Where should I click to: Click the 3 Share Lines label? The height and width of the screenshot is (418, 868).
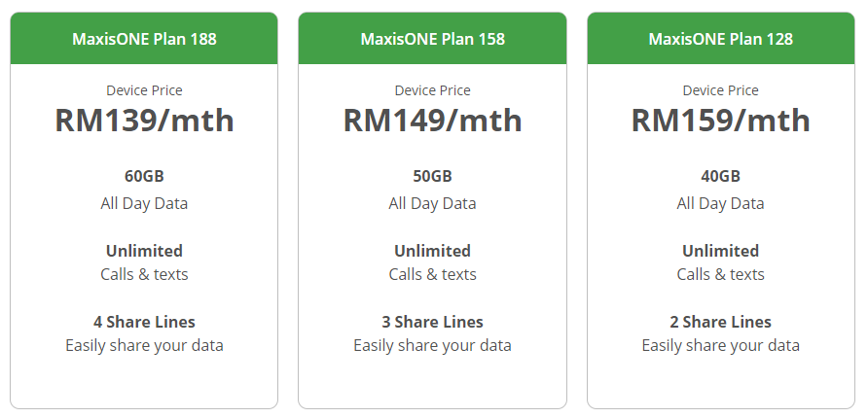click(x=432, y=322)
